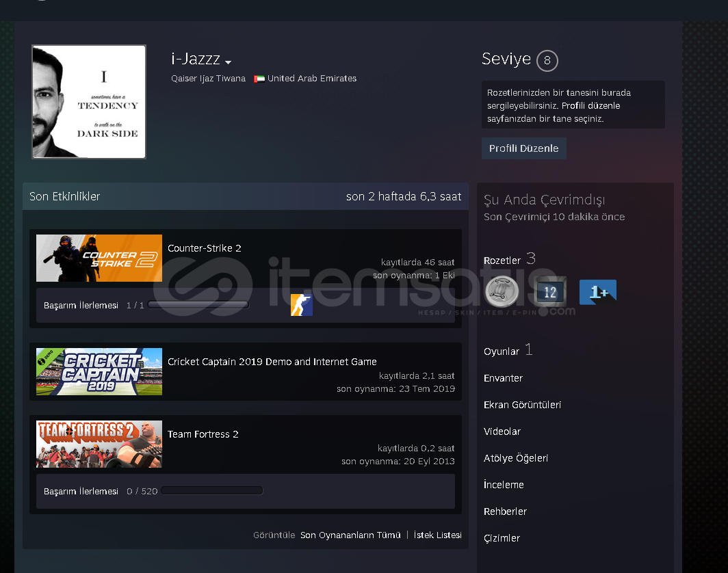Viewport: 728px width, 573px height.
Task: Click 'son 2 haftada 6,3 saat' text
Action: pos(404,196)
